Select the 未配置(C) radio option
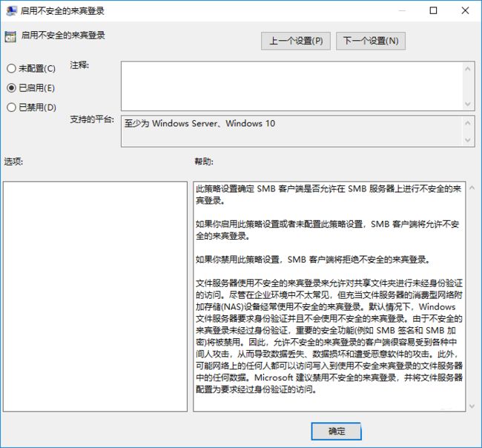This screenshot has height=448, width=482. [30, 68]
